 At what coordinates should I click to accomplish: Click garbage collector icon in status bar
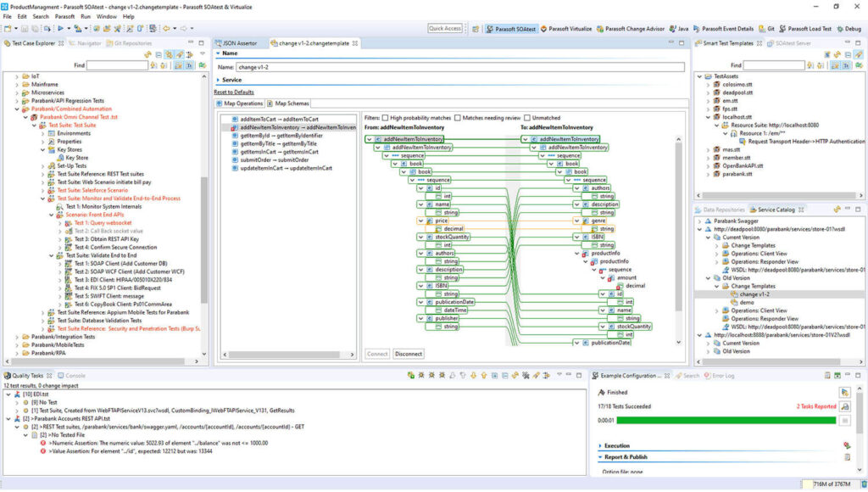pyautogui.click(x=863, y=484)
